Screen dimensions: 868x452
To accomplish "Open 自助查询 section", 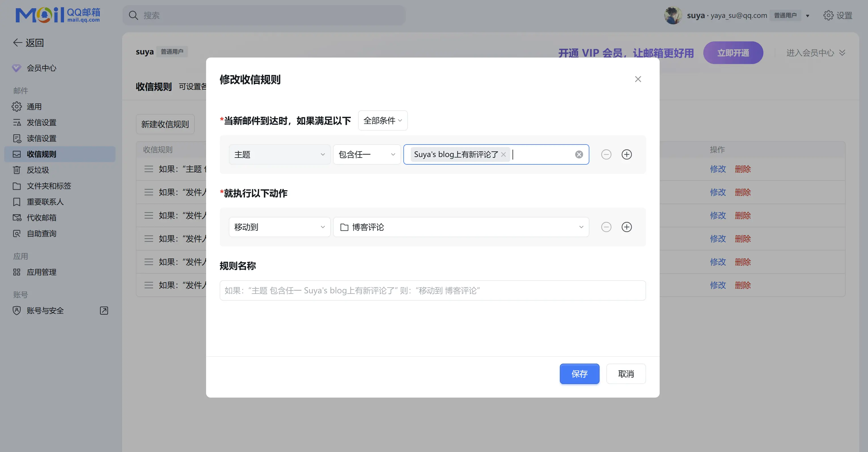I will [x=42, y=234].
